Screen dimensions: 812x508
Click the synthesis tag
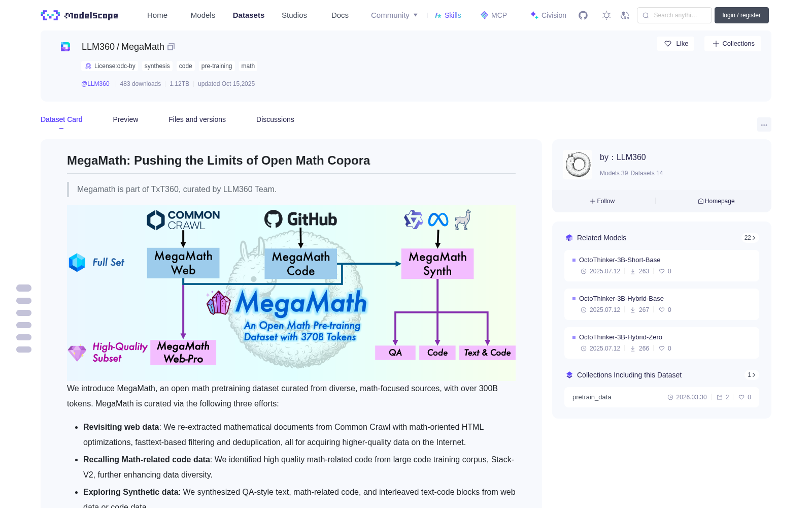point(157,66)
